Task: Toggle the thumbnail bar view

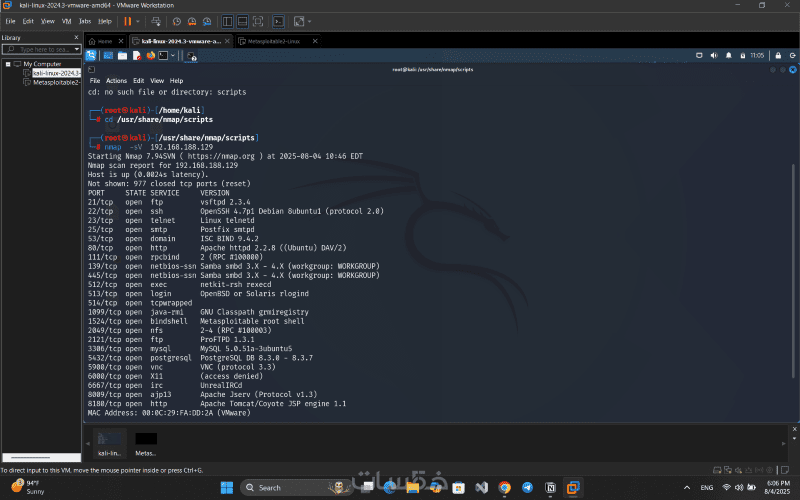Action: point(243,21)
